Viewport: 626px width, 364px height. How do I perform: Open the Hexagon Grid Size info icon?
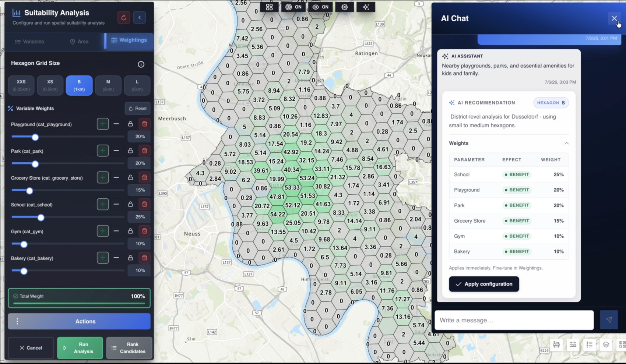click(141, 64)
